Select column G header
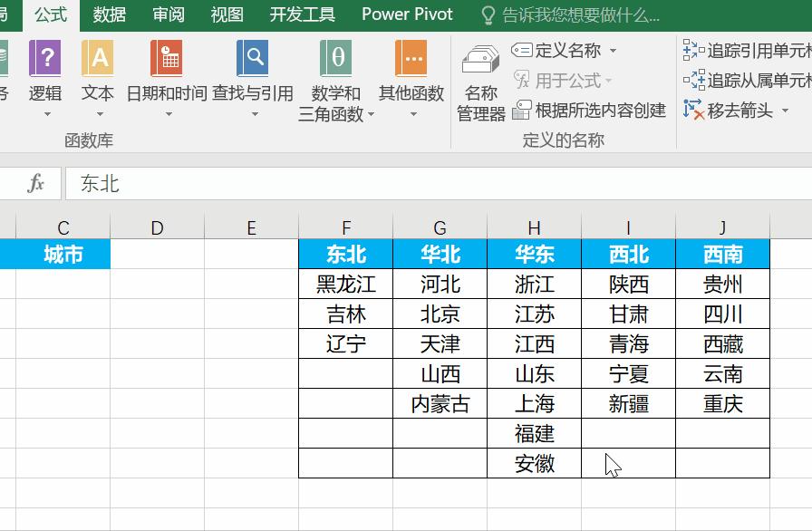812x531 pixels. (x=440, y=227)
